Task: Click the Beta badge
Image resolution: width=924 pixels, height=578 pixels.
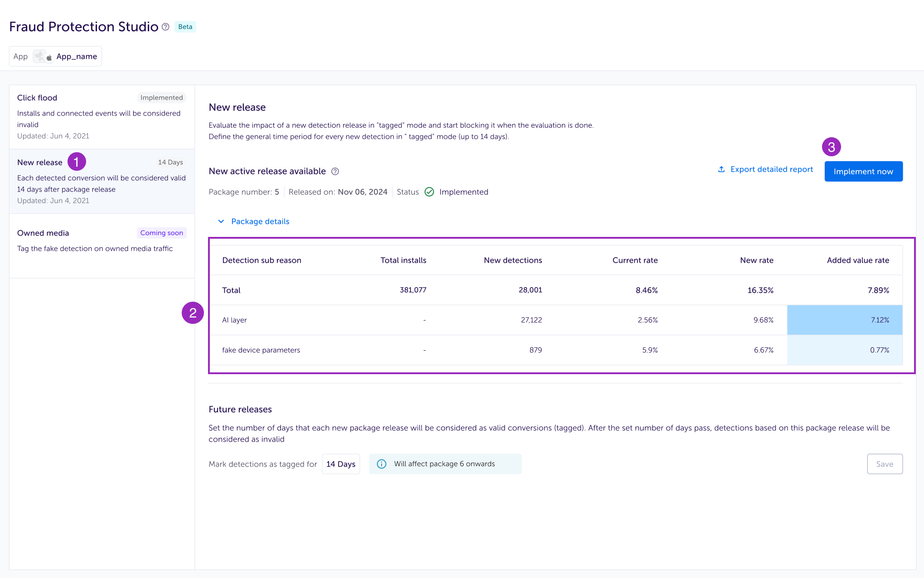Action: point(185,27)
